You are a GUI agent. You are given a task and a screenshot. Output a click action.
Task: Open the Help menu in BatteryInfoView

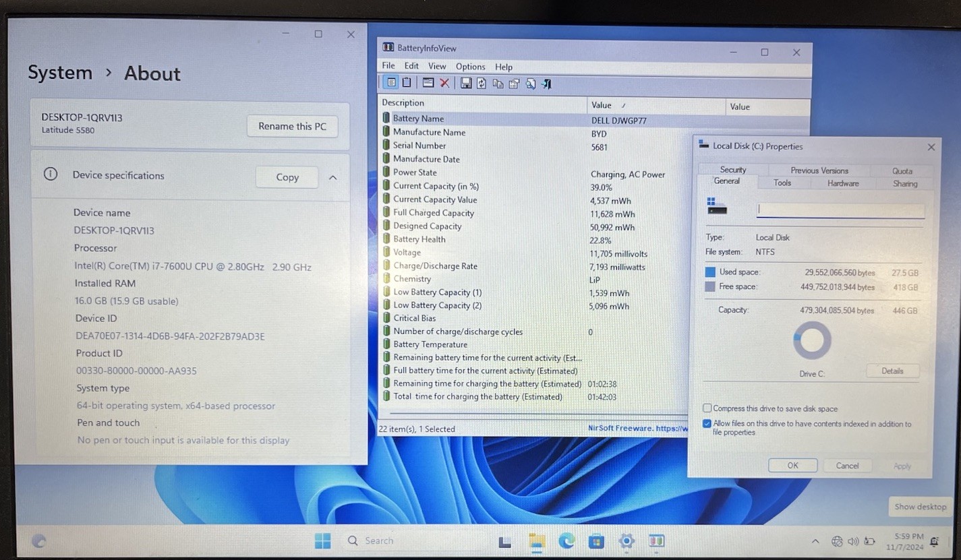tap(504, 67)
